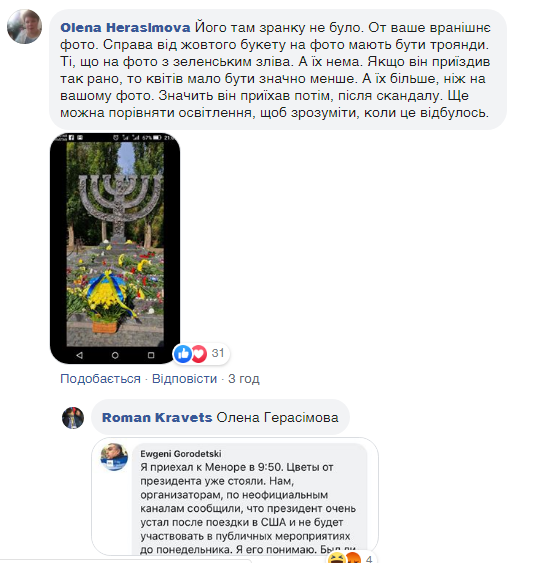Screen dimensions: 535x563
Task: Click the Roman Kravets name link
Action: pyautogui.click(x=157, y=418)
